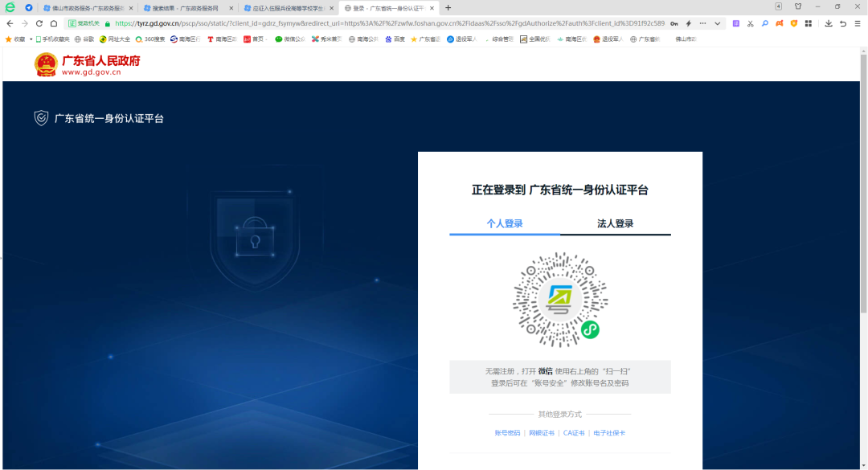Select the active 登录 tab
Image resolution: width=868 pixels, height=470 pixels.
388,8
